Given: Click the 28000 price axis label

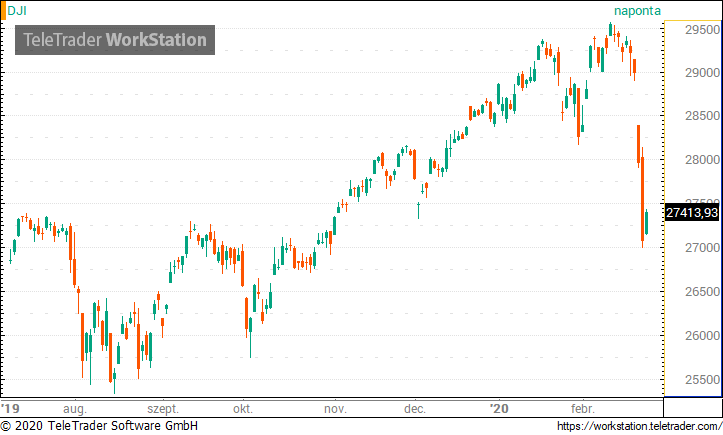Looking at the screenshot, I should 702,160.
